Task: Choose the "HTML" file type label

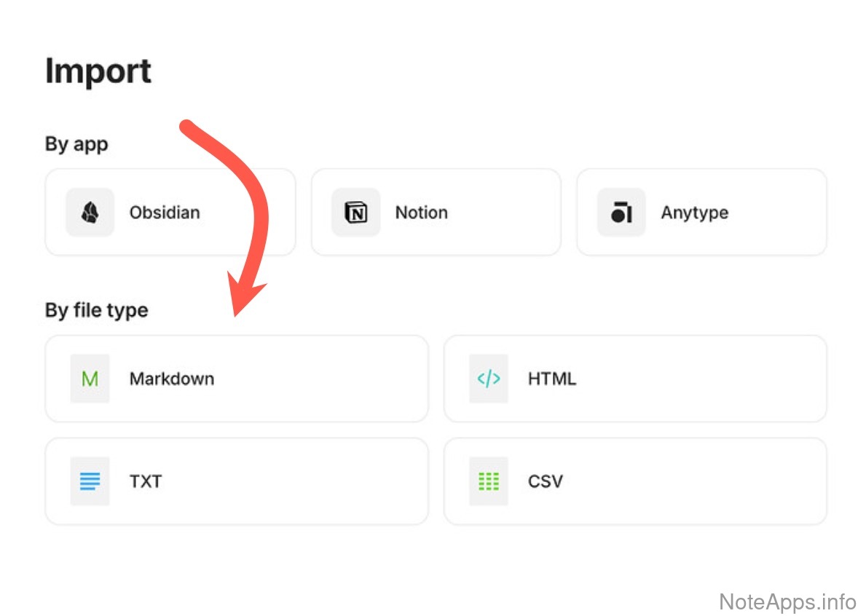Action: [551, 379]
